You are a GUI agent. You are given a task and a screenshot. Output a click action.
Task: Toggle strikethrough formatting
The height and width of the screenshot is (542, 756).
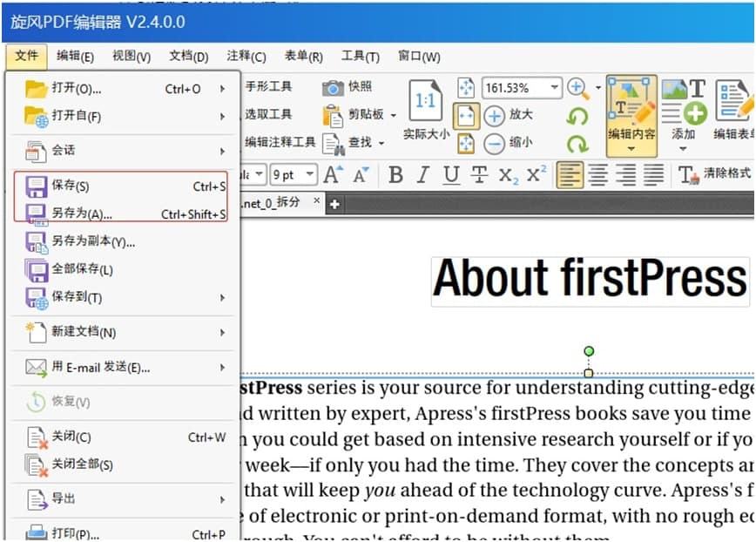tap(479, 174)
